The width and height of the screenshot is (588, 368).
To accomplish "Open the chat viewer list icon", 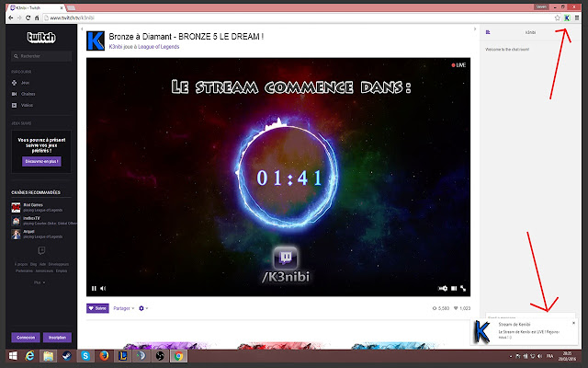I will tap(488, 32).
